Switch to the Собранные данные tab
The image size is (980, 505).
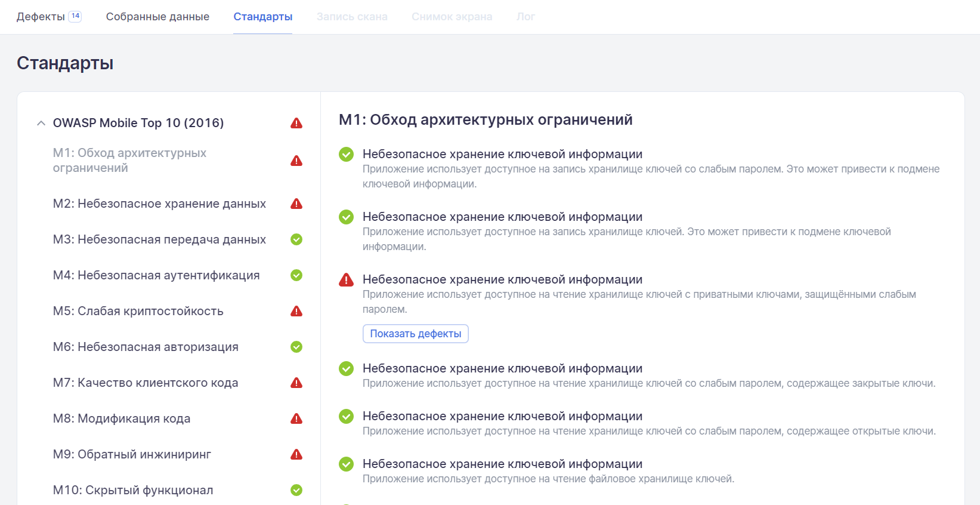[157, 17]
